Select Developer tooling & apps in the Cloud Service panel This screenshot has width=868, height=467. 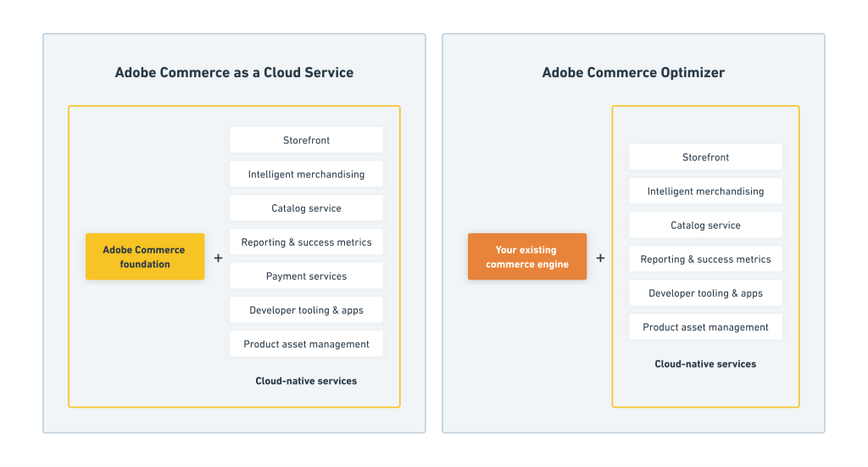(306, 310)
